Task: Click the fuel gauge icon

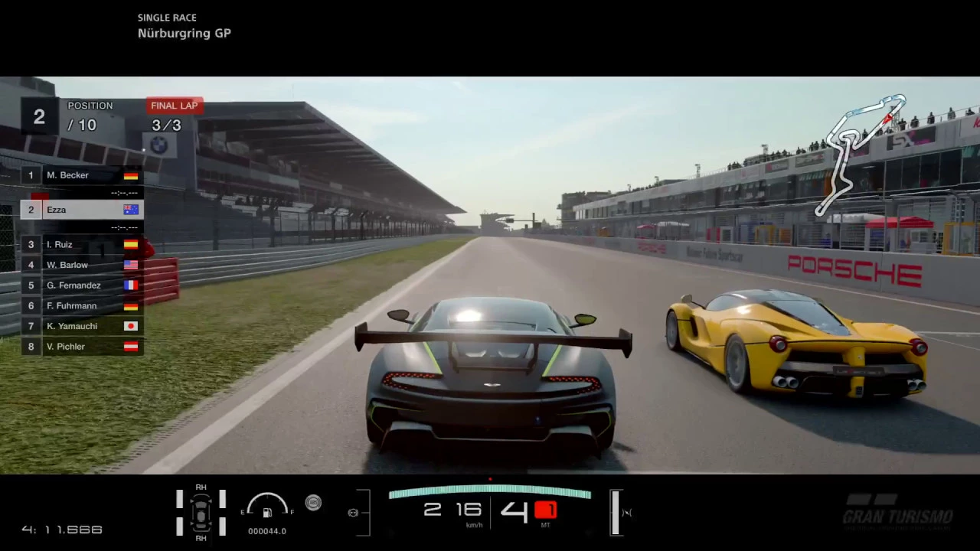Action: [x=267, y=505]
